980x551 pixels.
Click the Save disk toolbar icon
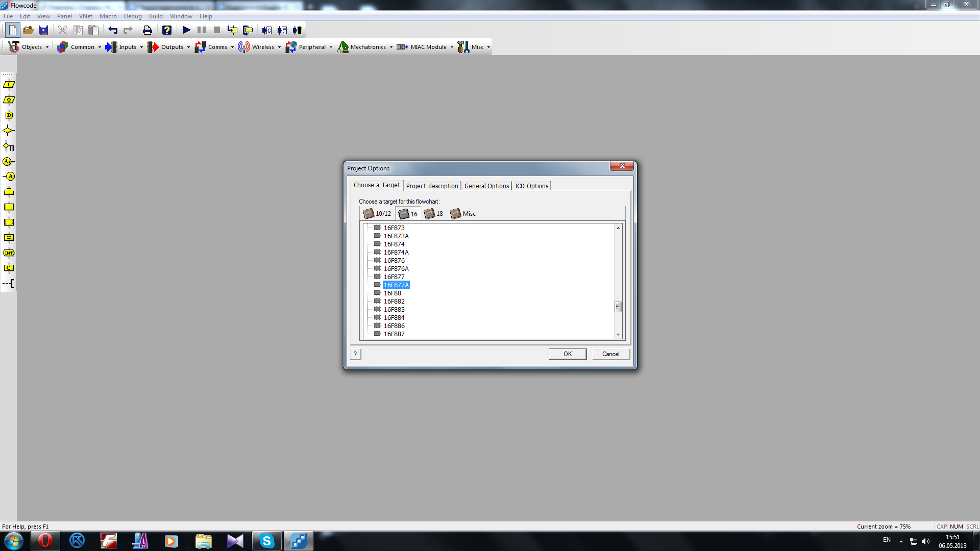coord(43,30)
